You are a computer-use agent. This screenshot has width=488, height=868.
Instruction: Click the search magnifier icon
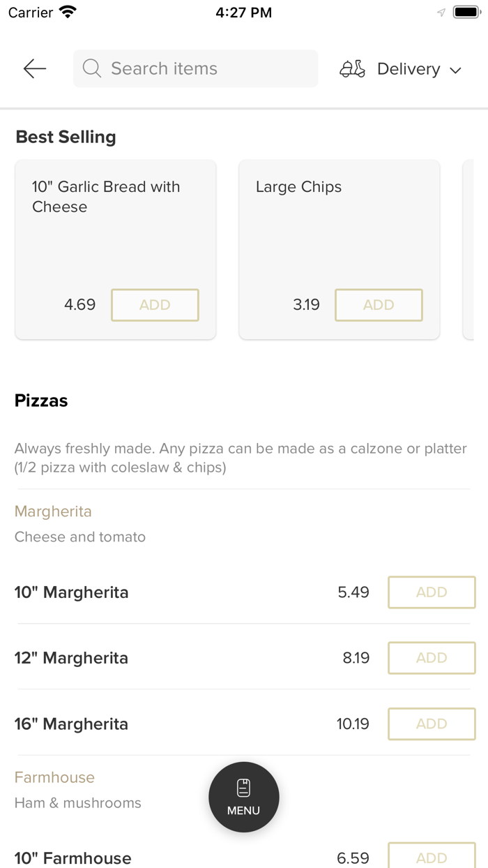tap(92, 68)
